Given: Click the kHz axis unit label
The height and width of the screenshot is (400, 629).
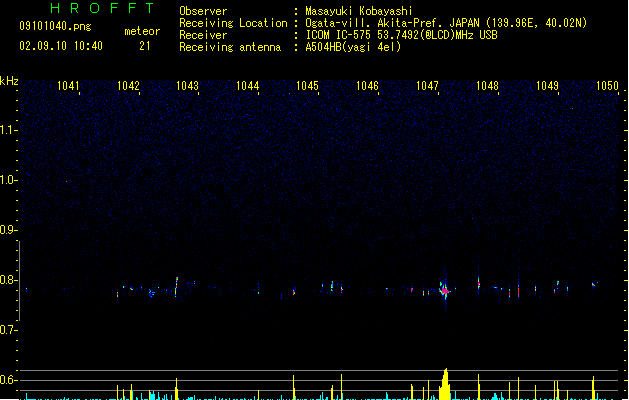Looking at the screenshot, I should (9, 81).
